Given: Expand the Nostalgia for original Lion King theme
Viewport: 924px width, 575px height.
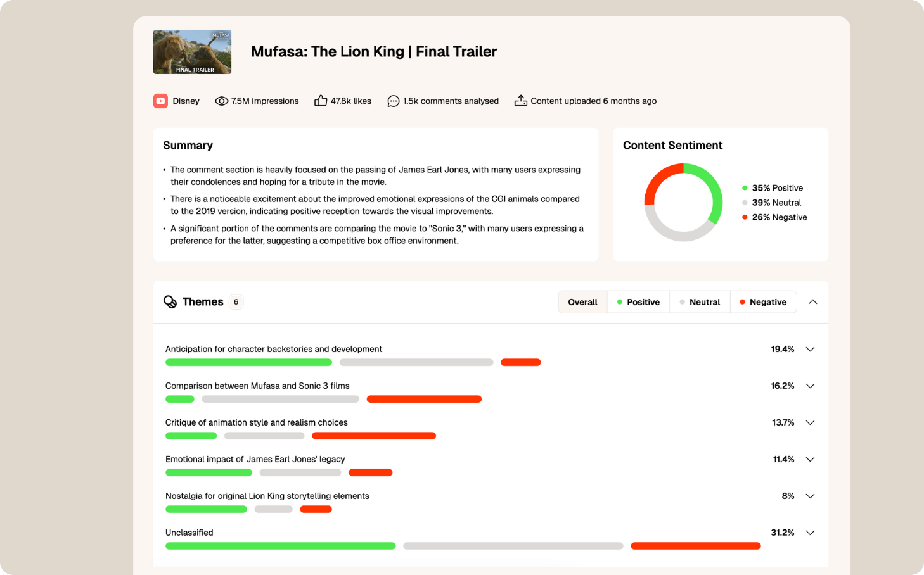Looking at the screenshot, I should (x=810, y=496).
